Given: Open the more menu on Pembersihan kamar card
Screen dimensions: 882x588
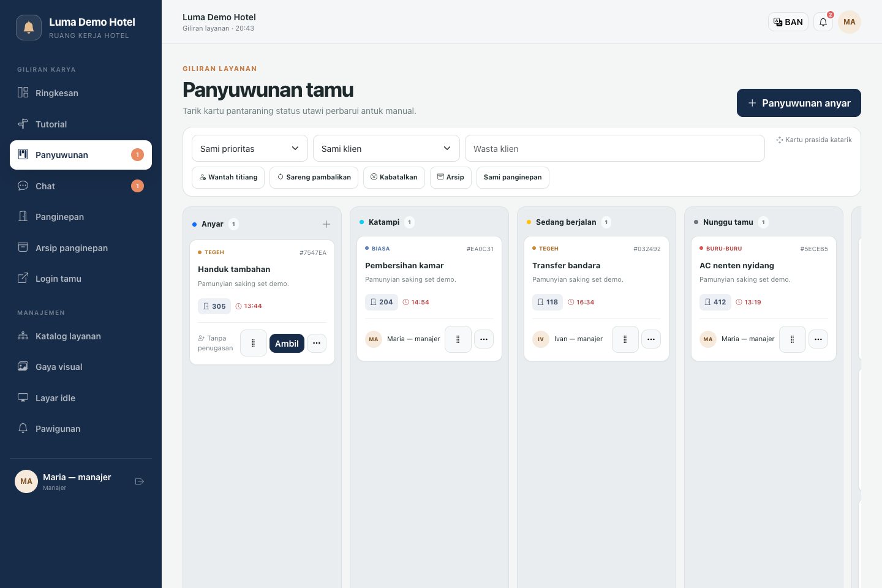Looking at the screenshot, I should (x=484, y=339).
